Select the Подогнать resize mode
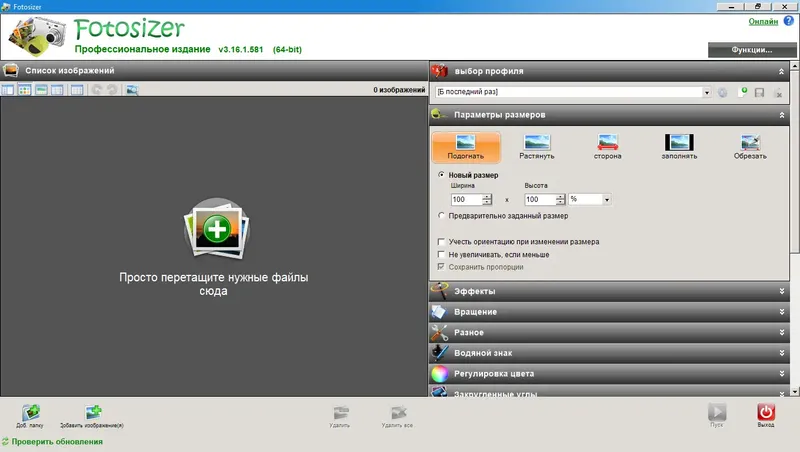The image size is (800, 452). click(466, 147)
